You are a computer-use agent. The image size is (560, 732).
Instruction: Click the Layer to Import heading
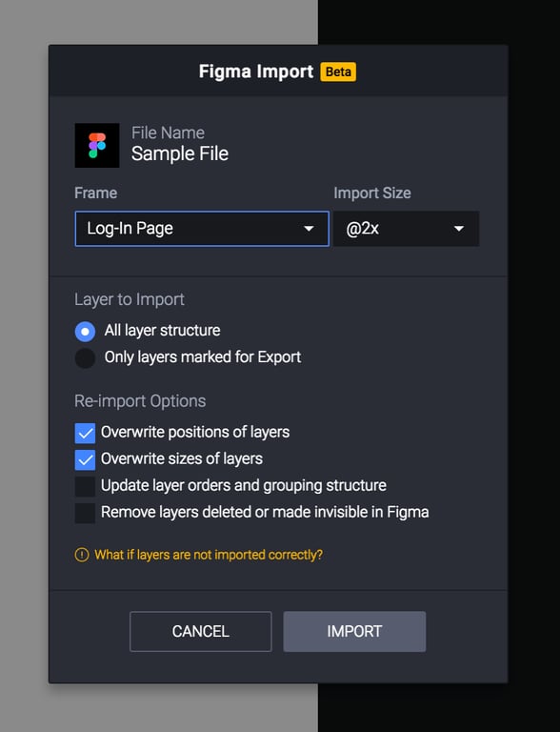click(x=130, y=299)
